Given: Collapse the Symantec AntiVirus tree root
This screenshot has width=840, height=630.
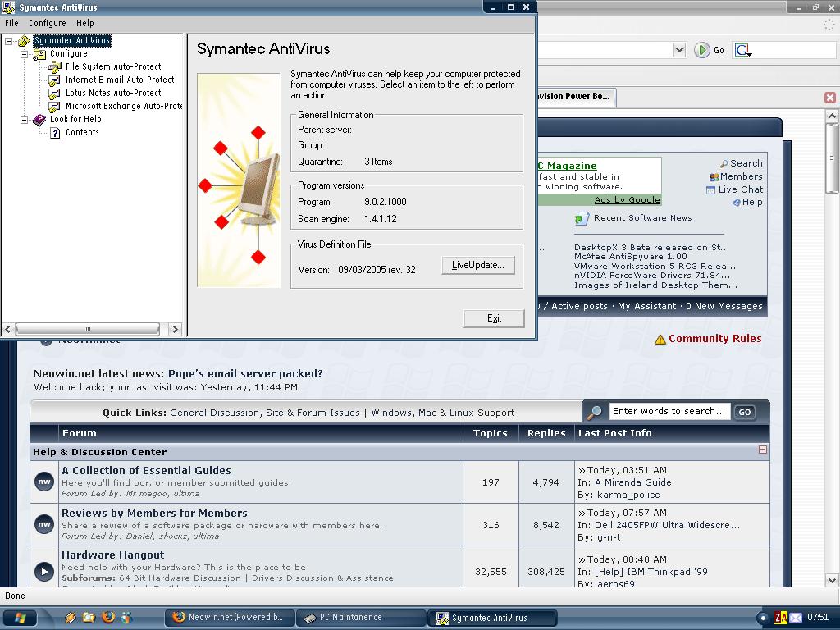Looking at the screenshot, I should 7,40.
